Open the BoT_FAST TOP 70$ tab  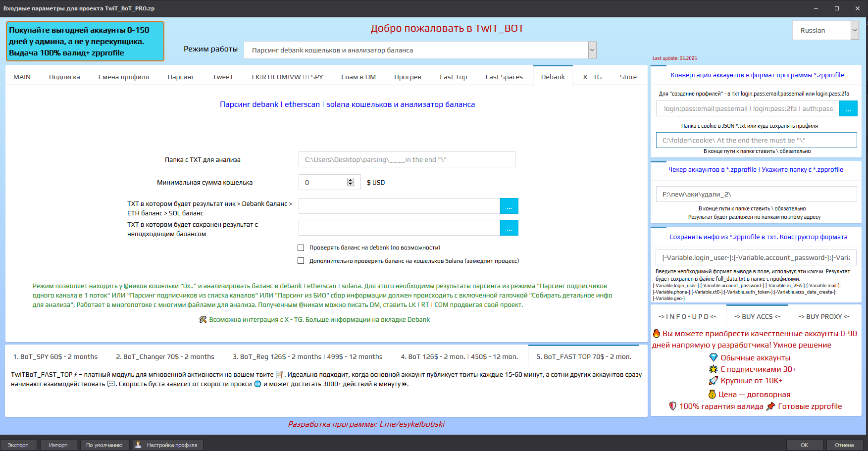point(584,356)
